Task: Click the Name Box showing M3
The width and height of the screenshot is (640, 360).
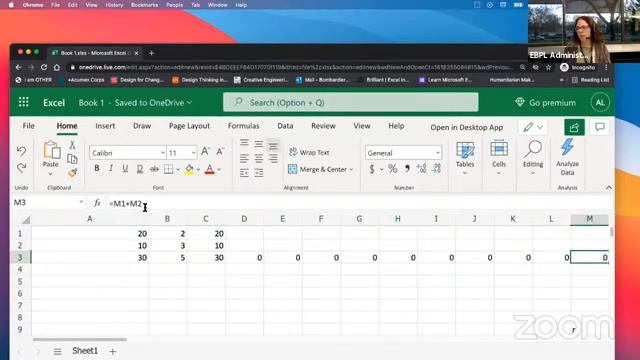Action: point(49,202)
